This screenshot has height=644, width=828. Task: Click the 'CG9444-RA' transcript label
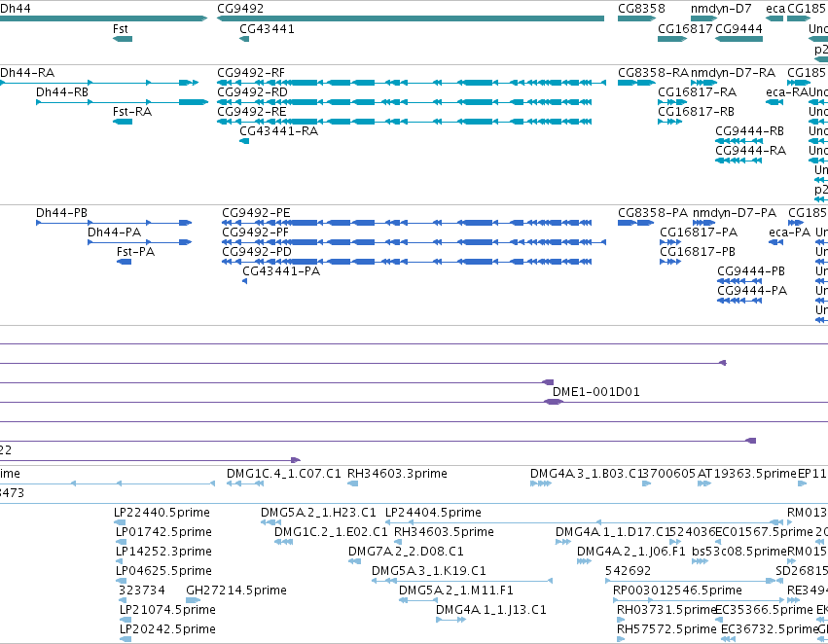click(750, 151)
